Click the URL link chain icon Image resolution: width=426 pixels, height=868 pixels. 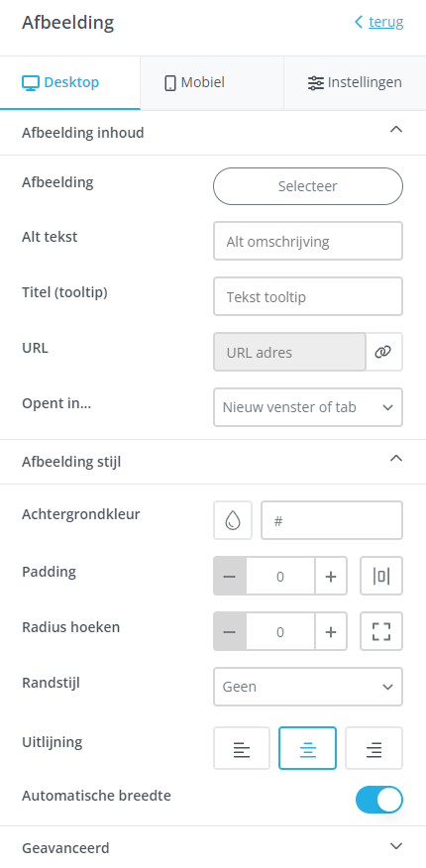click(x=383, y=352)
